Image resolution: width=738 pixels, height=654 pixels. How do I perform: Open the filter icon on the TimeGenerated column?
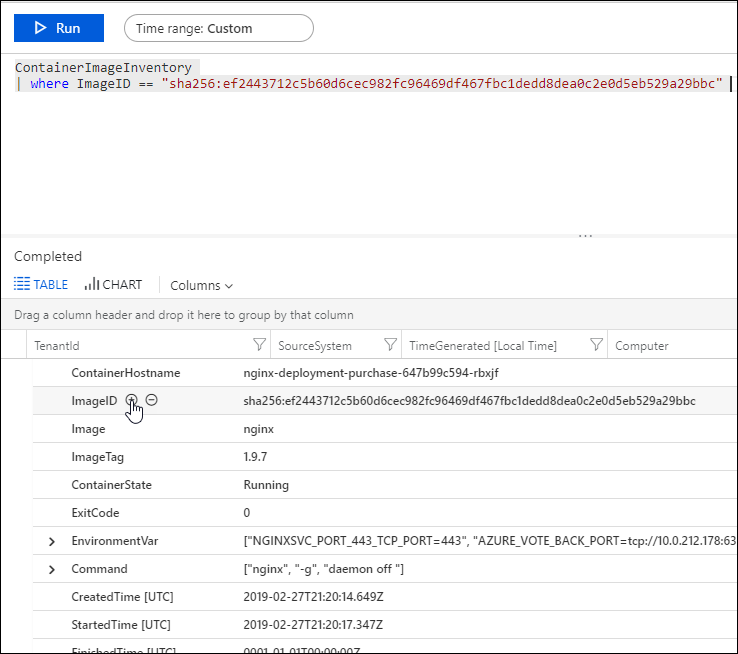pyautogui.click(x=596, y=345)
